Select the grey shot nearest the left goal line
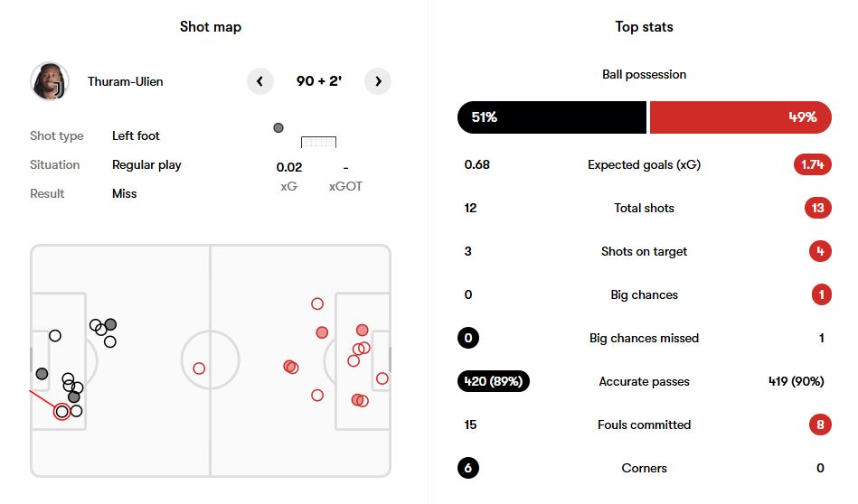 pos(42,374)
